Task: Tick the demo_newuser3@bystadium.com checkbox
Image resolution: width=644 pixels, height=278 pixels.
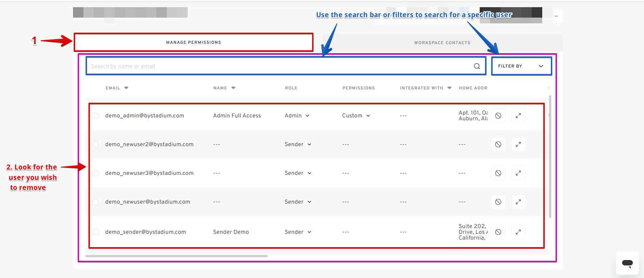Action: (x=95, y=173)
